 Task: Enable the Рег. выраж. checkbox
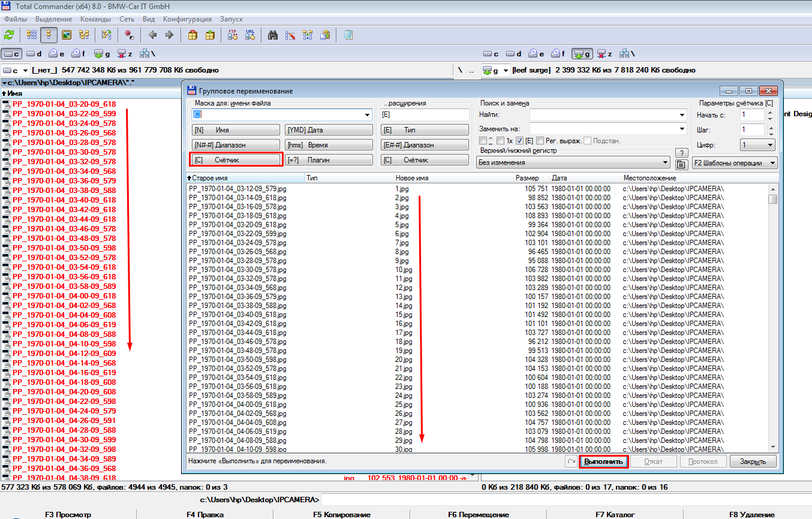point(540,140)
